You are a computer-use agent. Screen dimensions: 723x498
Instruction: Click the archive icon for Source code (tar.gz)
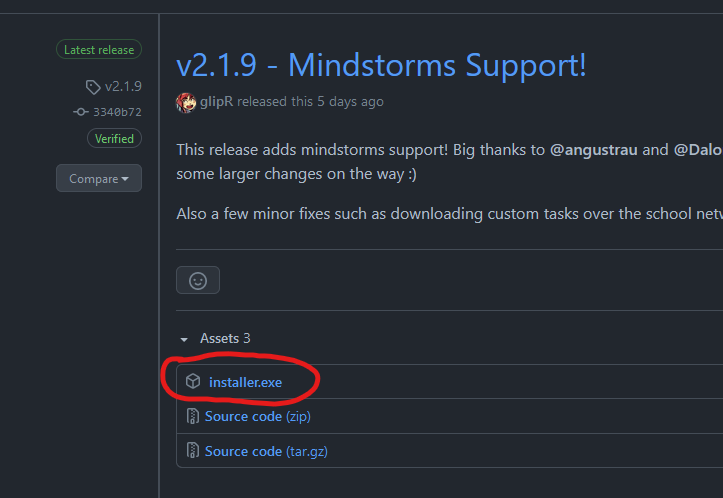click(192, 451)
